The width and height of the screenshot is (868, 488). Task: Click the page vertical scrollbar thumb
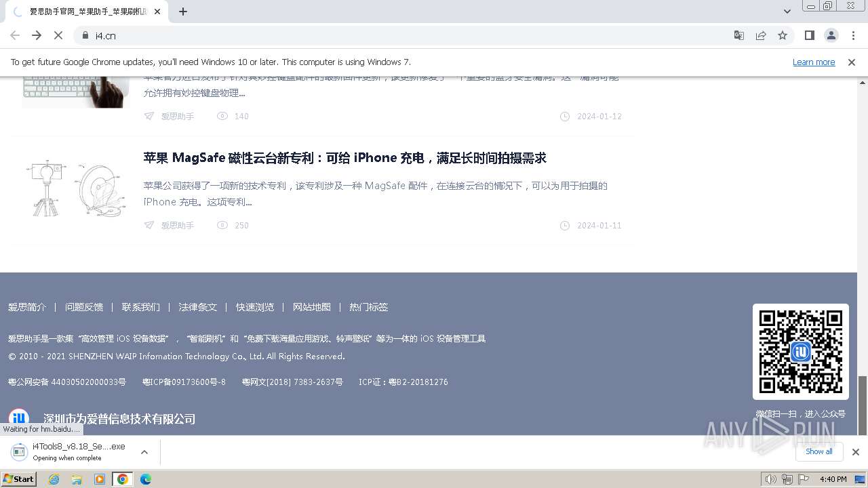pyautogui.click(x=863, y=405)
